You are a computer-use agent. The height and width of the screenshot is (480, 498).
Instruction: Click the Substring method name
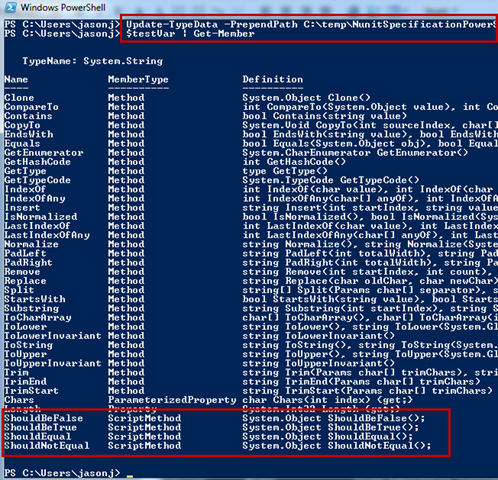[x=32, y=308]
